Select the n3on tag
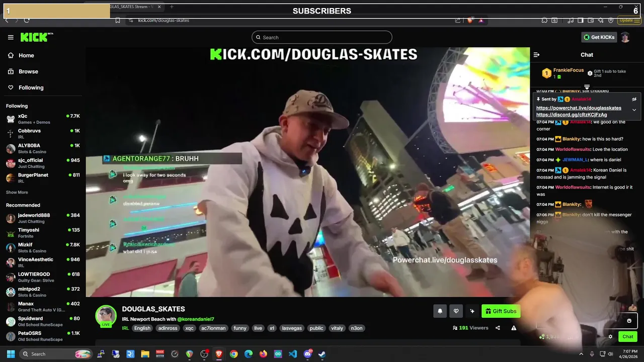This screenshot has height=362, width=644. pyautogui.click(x=356, y=328)
